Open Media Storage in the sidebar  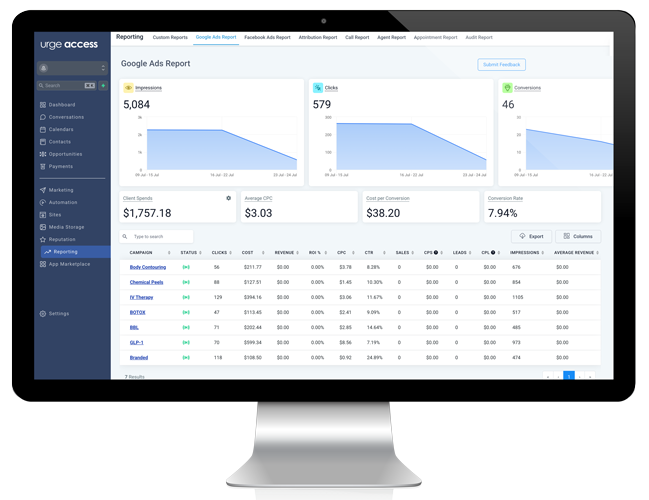click(x=66, y=227)
